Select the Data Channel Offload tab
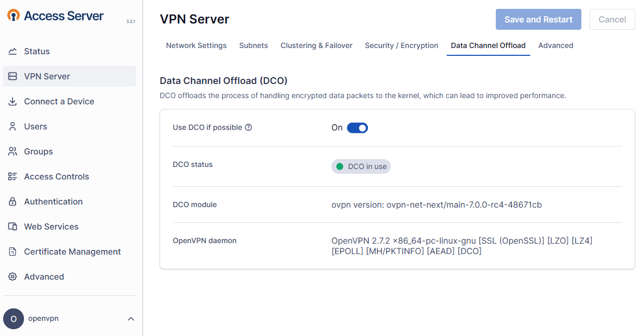Viewport: 644px width, 336px height. (x=488, y=45)
